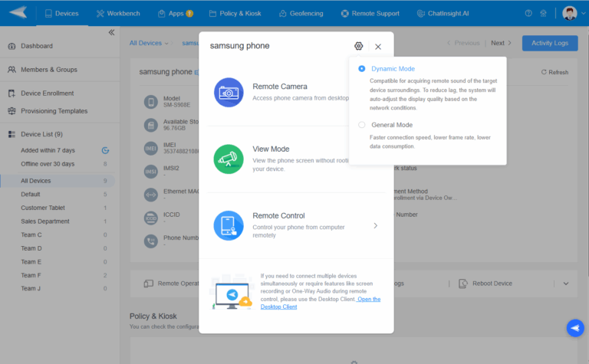Expand Remote Control with the arrow chevron
This screenshot has height=364, width=589.
[376, 225]
